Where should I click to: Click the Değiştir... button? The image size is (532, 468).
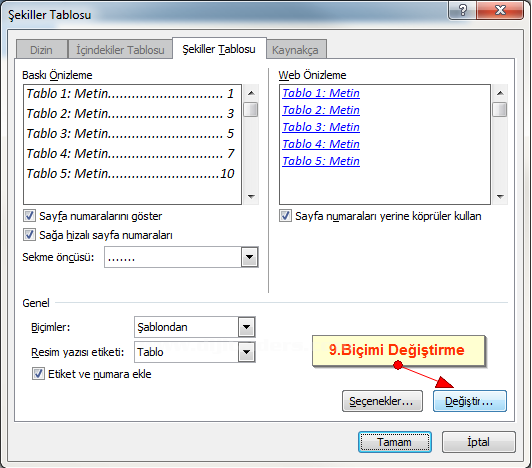click(470, 401)
